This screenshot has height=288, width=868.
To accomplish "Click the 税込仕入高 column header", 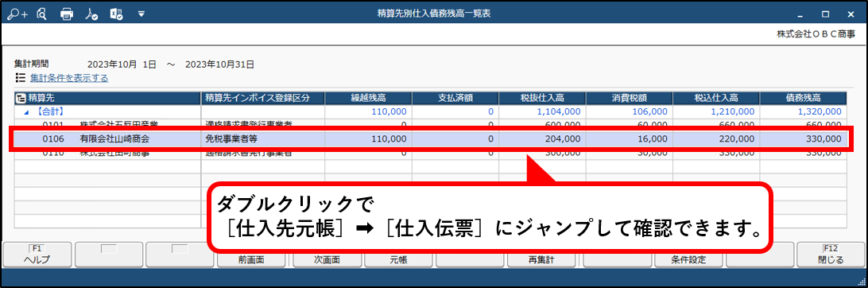I will tap(716, 98).
